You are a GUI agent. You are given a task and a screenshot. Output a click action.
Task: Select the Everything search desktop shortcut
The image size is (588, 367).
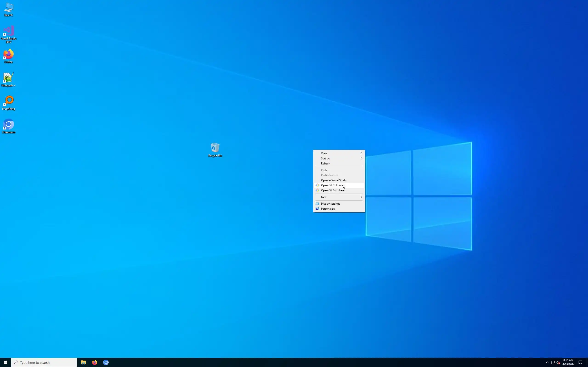[x=8, y=103]
